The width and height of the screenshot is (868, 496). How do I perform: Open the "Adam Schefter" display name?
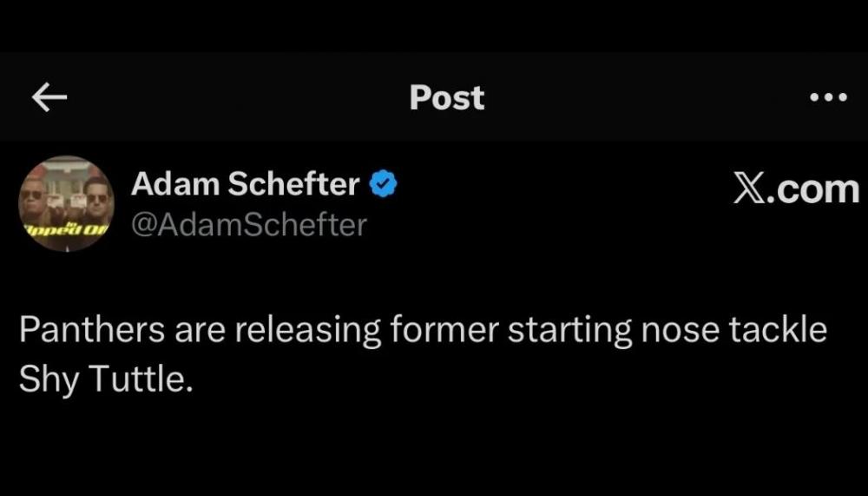point(245,184)
